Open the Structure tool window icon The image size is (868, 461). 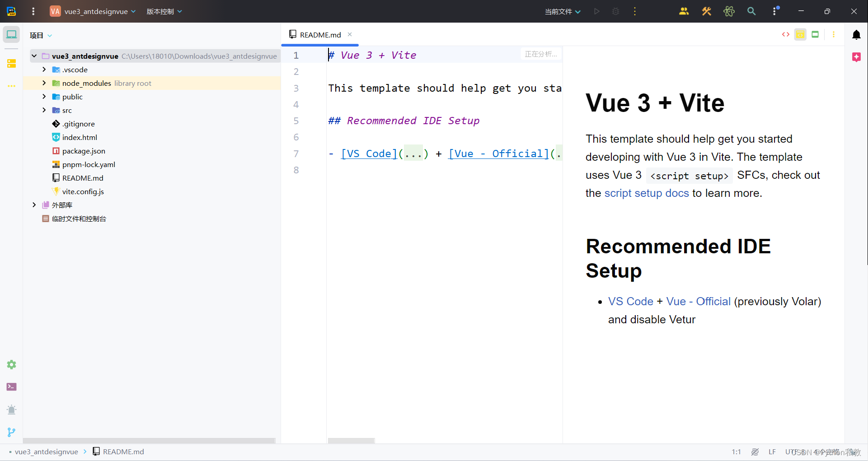tap(11, 64)
